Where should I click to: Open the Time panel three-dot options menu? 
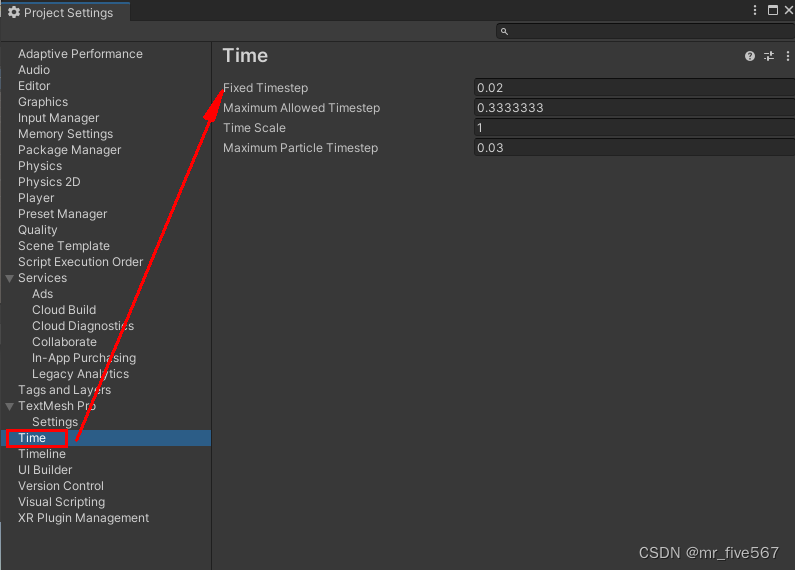(787, 56)
